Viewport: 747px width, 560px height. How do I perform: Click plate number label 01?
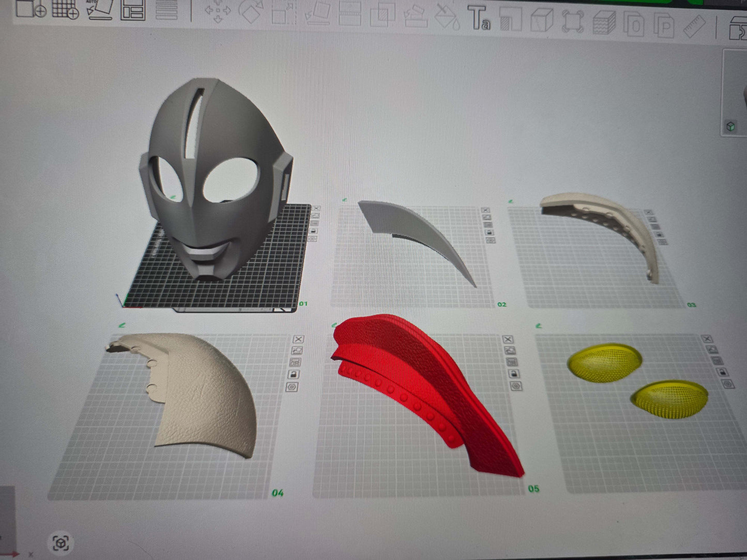point(303,303)
